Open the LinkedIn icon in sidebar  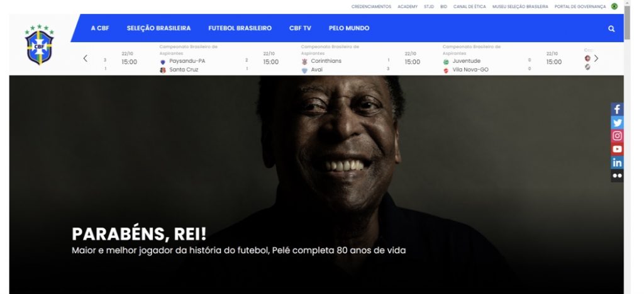(x=617, y=162)
